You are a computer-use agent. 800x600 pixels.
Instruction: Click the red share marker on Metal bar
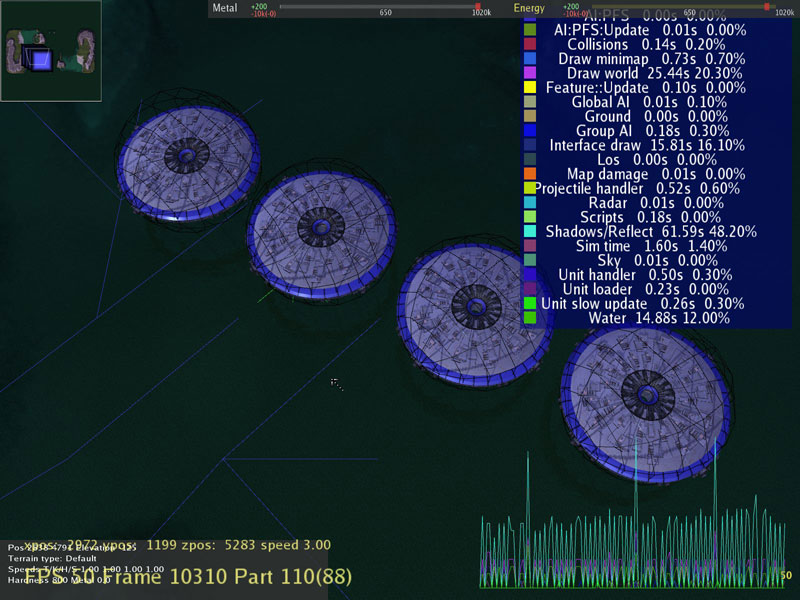coord(478,7)
